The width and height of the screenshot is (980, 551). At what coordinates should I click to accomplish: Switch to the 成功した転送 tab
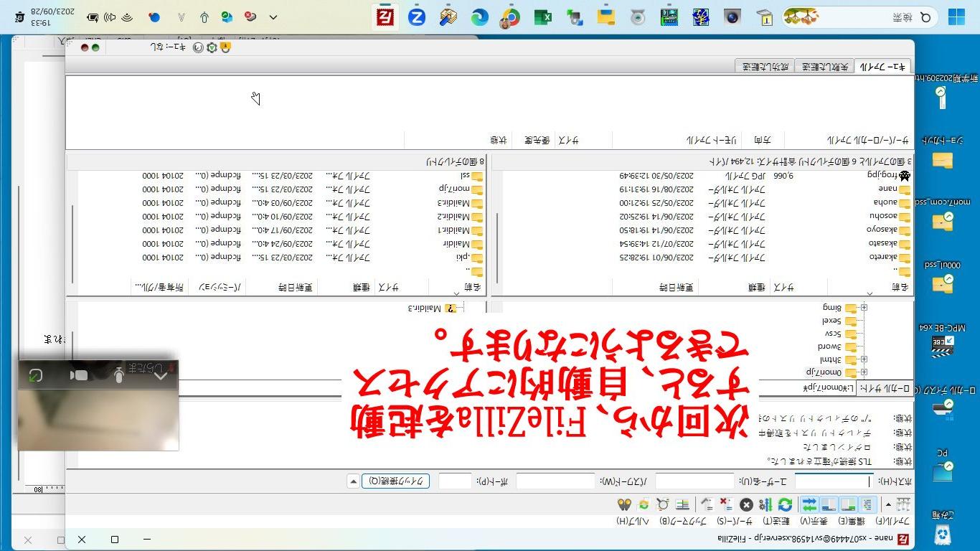(765, 66)
